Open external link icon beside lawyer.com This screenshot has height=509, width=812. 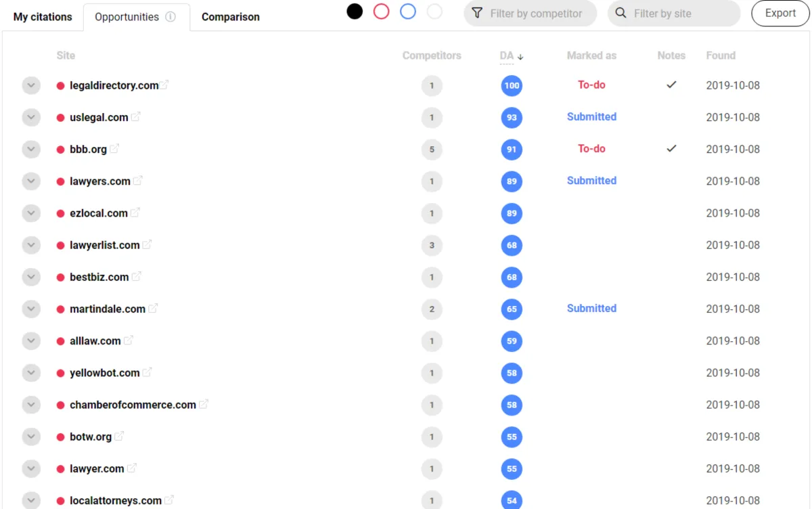coord(132,468)
